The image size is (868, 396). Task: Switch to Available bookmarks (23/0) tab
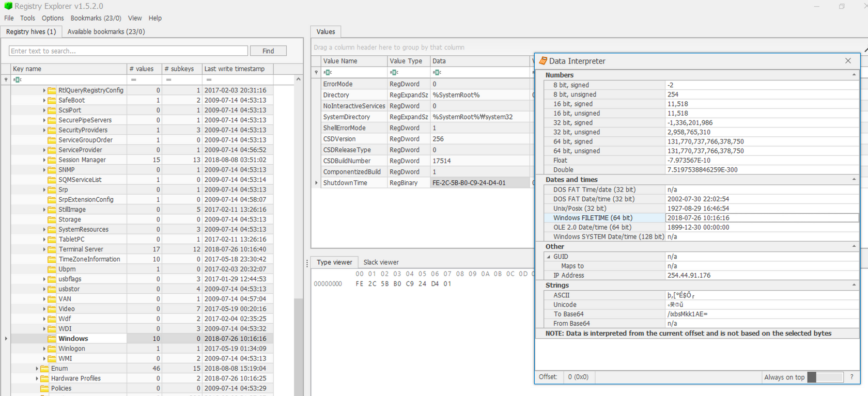106,31
